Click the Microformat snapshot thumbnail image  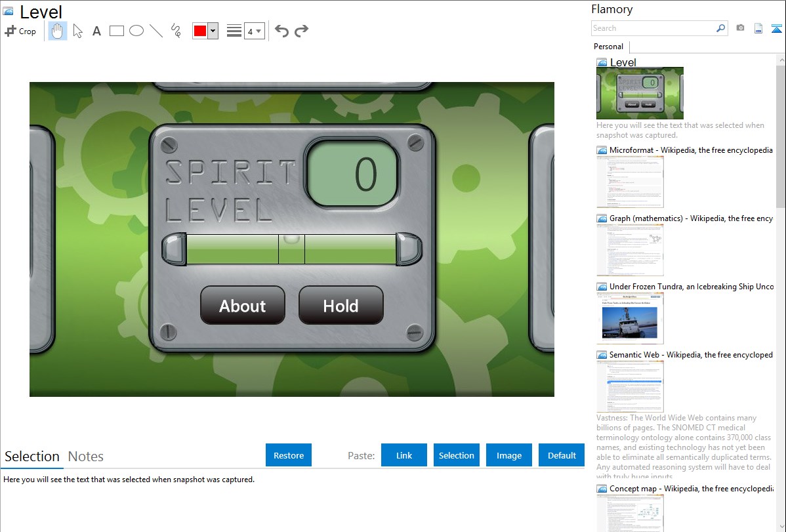[x=630, y=182]
